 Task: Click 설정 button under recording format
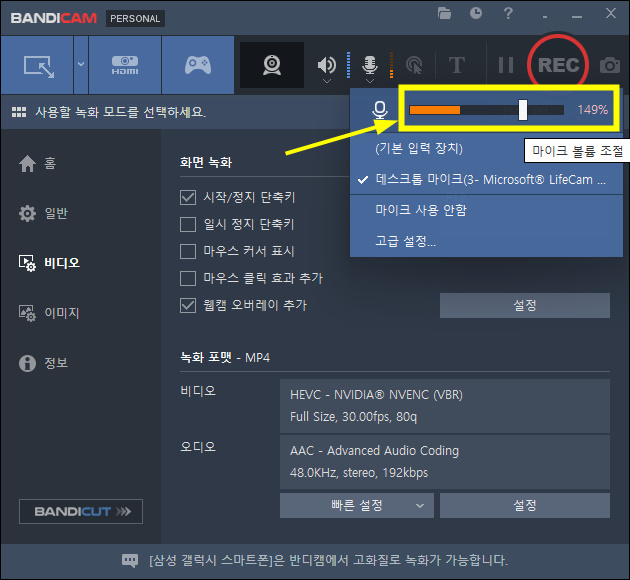525,505
